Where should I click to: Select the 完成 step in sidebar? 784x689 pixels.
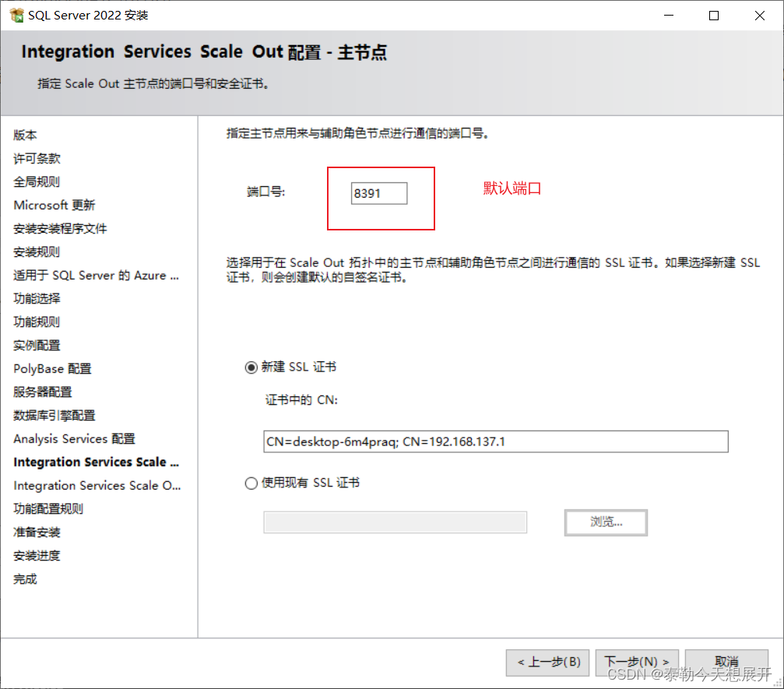click(25, 579)
